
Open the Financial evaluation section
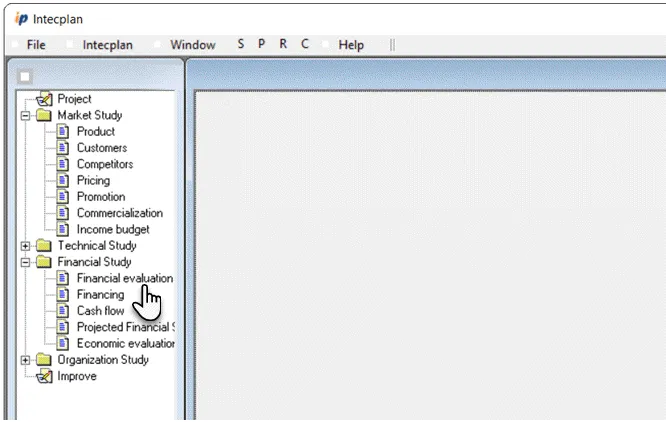pos(125,278)
